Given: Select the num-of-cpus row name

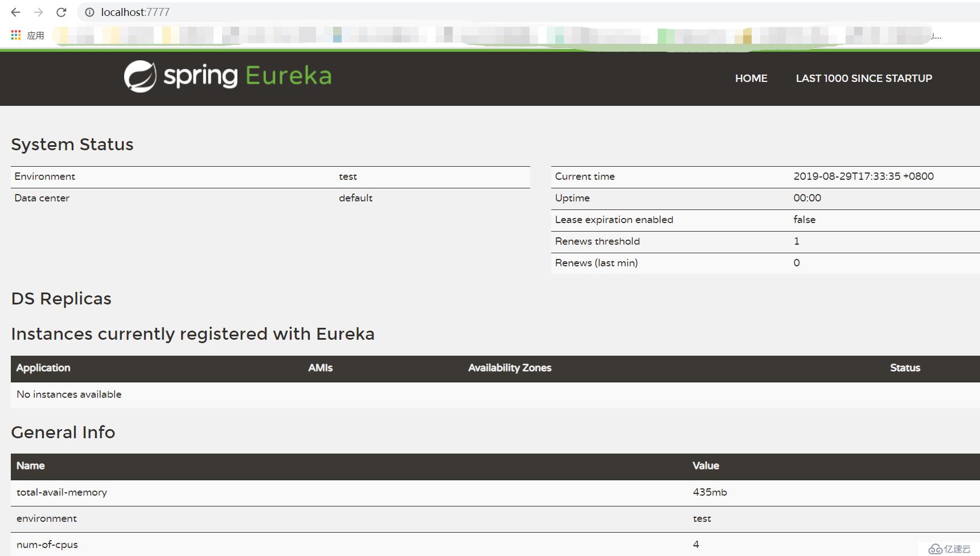Looking at the screenshot, I should pos(47,545).
